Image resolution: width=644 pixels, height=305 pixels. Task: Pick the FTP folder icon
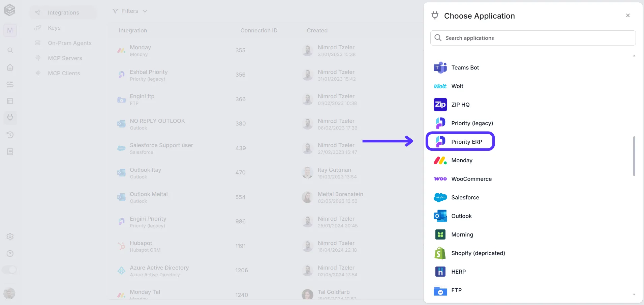pos(440,290)
